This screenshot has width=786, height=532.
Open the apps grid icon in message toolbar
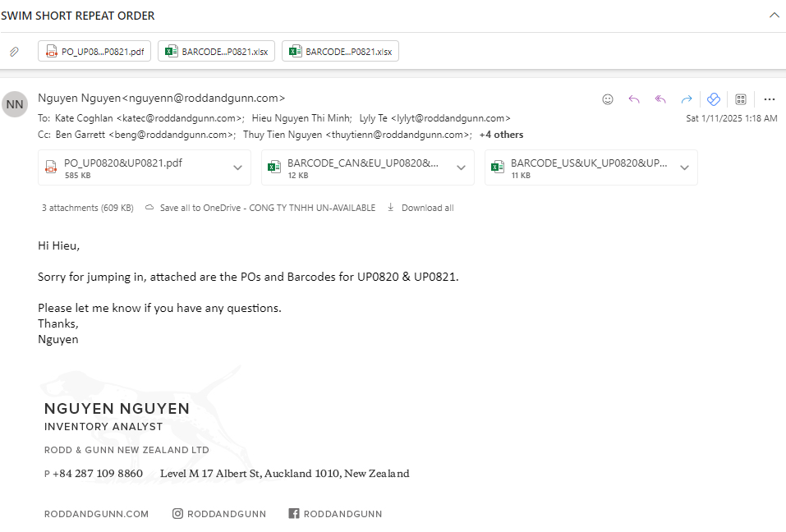pos(740,99)
